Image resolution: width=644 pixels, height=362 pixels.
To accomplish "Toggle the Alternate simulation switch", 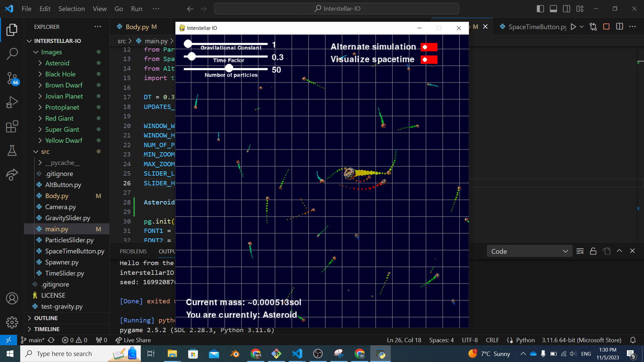I will (x=429, y=47).
